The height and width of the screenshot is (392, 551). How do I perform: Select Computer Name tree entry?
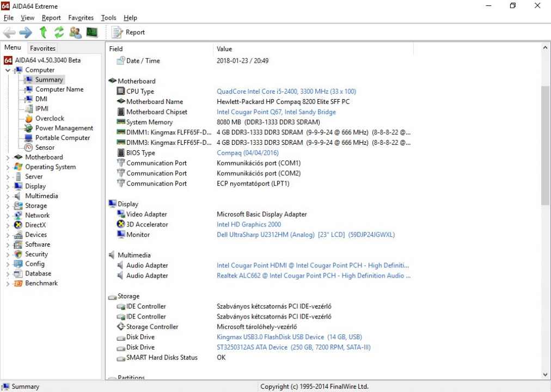[x=59, y=89]
